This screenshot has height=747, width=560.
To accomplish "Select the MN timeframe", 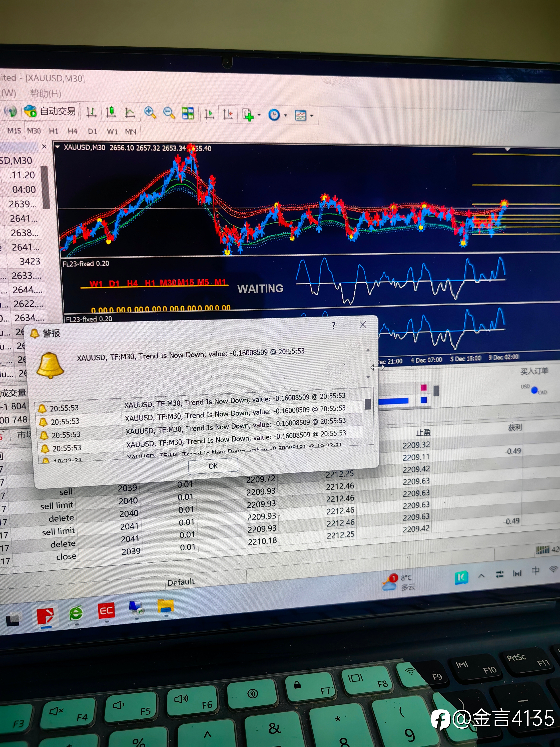I will (130, 132).
